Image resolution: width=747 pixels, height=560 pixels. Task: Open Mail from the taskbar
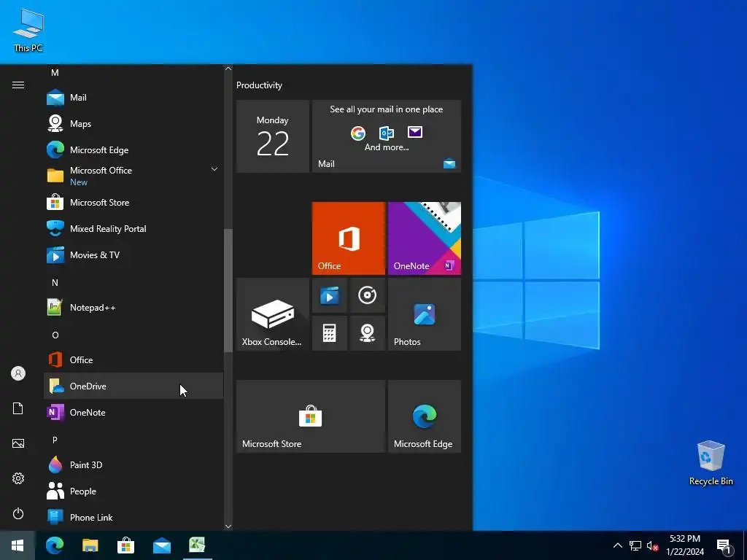pos(162,545)
